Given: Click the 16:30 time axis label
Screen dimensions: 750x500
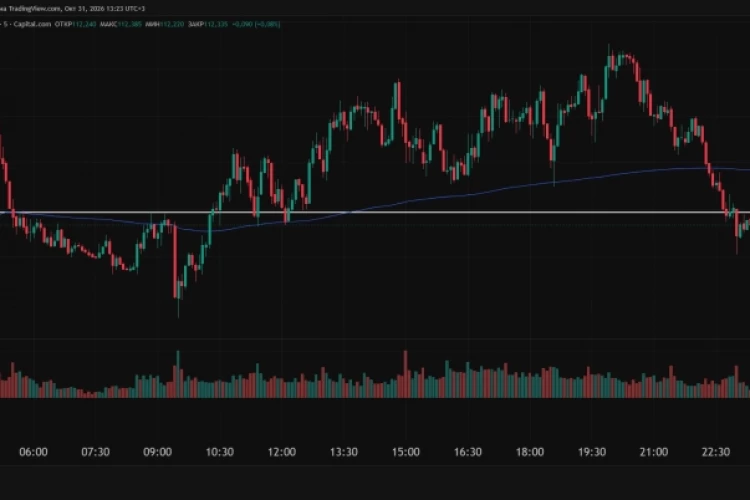Looking at the screenshot, I should click(x=467, y=452).
